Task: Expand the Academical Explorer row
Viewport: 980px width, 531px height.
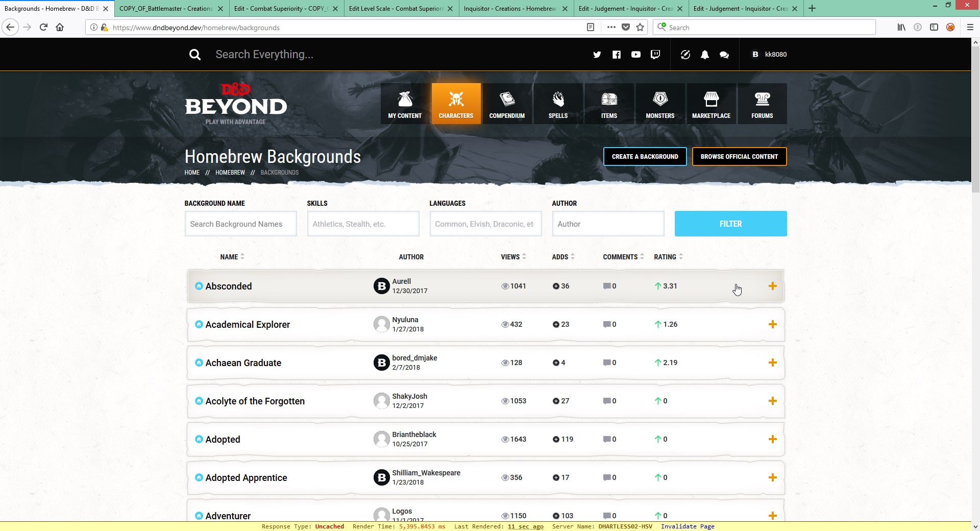Action: [772, 324]
